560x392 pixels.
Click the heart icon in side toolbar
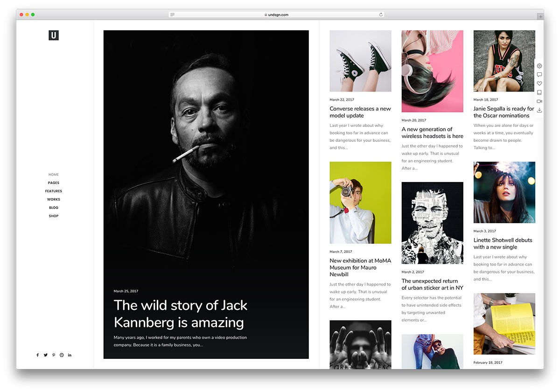coord(539,84)
